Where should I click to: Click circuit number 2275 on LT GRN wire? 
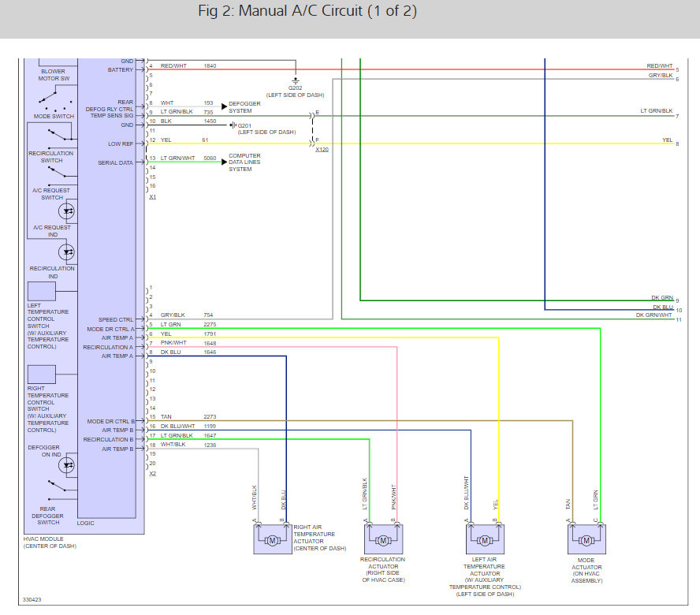click(x=210, y=325)
